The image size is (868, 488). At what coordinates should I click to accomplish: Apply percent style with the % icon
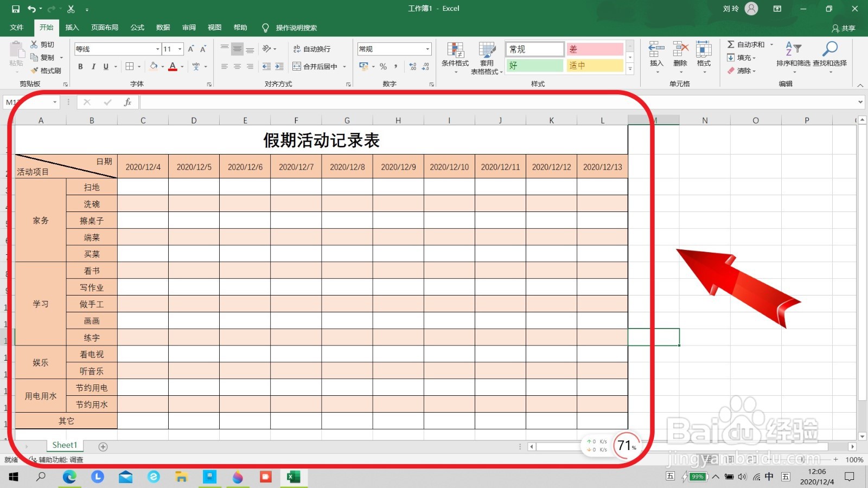pos(383,66)
